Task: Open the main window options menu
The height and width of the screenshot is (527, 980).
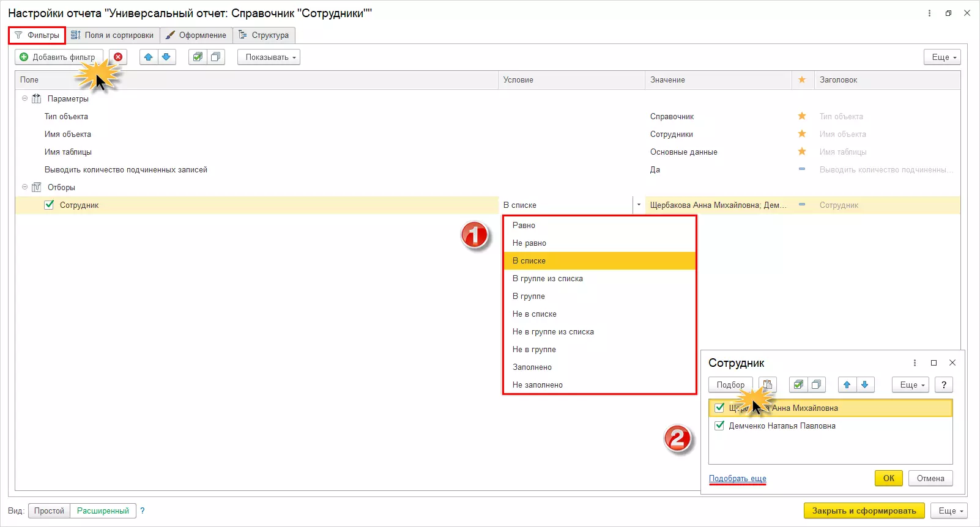Action: pyautogui.click(x=929, y=13)
